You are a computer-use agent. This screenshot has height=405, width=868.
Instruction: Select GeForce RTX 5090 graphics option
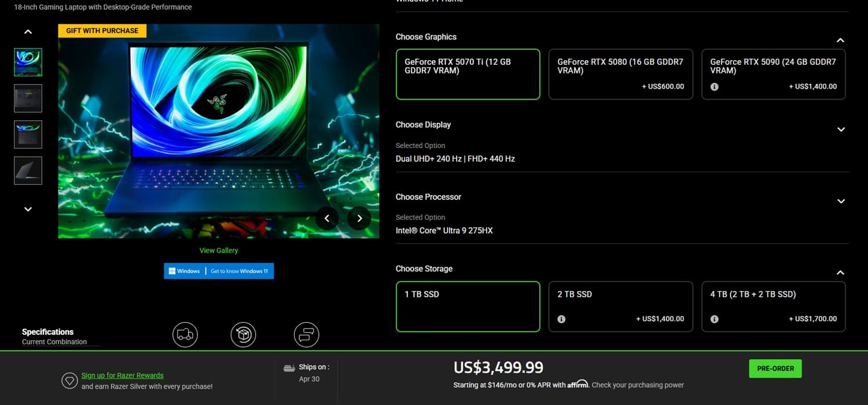(x=773, y=74)
